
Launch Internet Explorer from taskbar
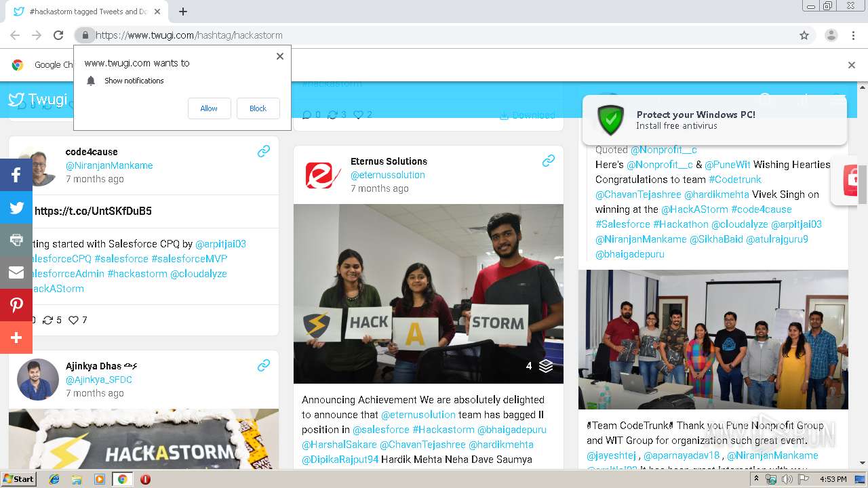coord(54,479)
